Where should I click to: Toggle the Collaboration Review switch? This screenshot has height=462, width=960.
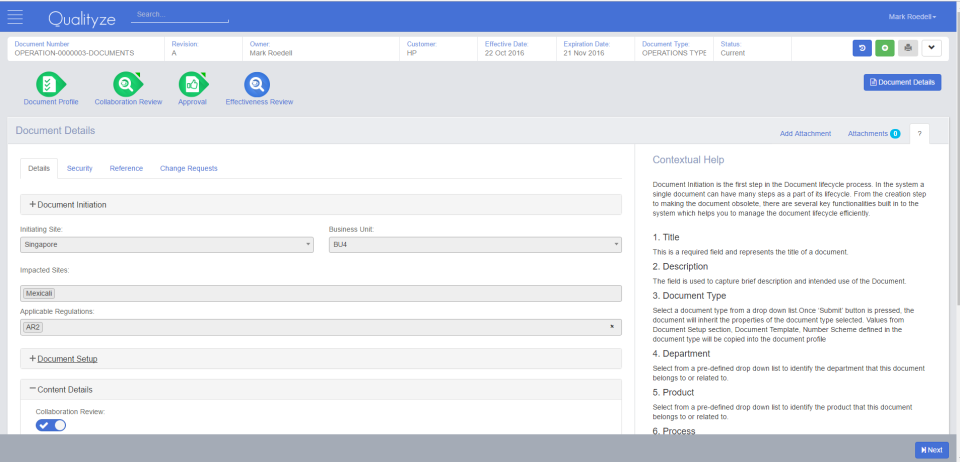pos(51,425)
